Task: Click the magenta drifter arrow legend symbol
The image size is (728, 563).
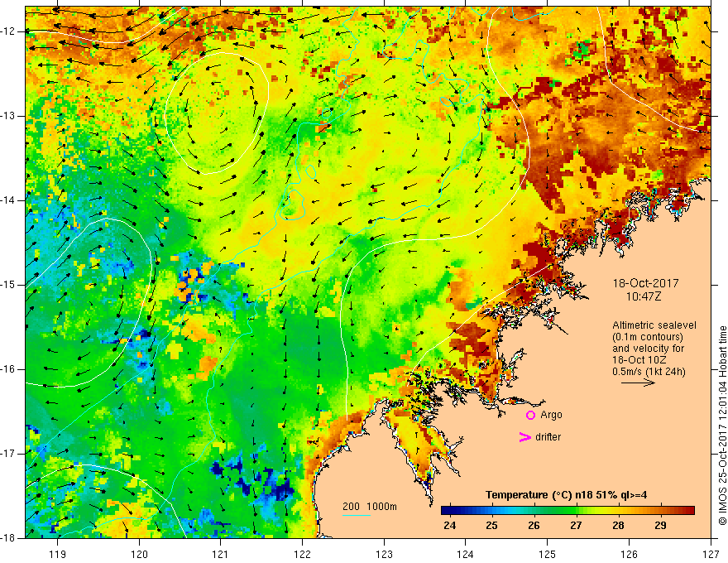Action: tap(524, 437)
